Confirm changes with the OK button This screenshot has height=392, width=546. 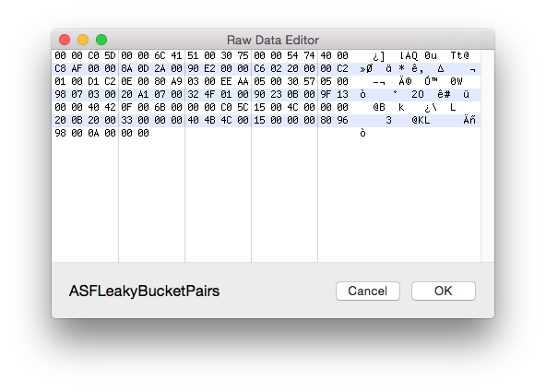(x=444, y=291)
